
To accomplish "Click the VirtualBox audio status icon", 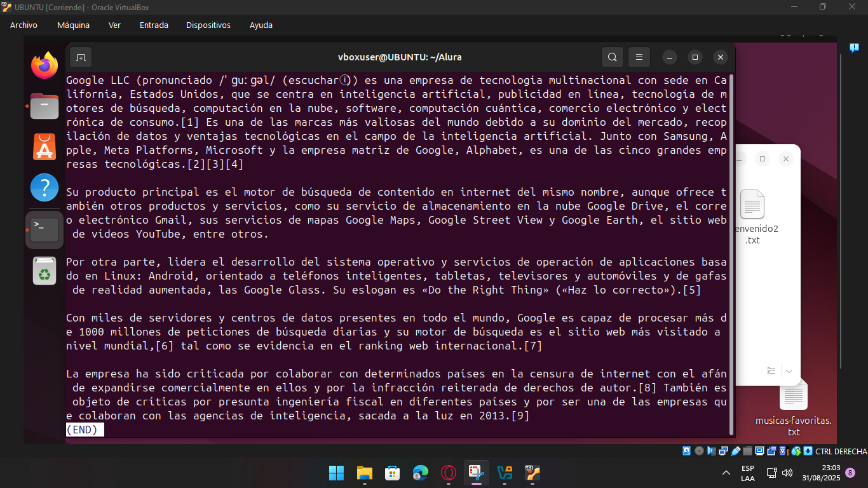I will 711,451.
